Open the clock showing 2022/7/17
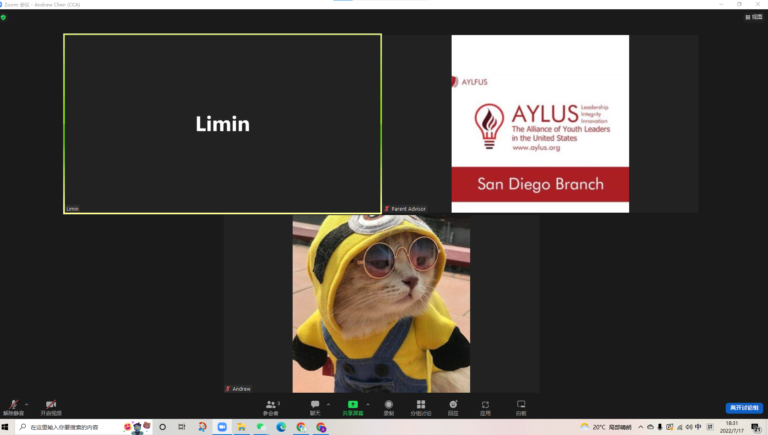The width and height of the screenshot is (768, 435). pyautogui.click(x=732, y=427)
